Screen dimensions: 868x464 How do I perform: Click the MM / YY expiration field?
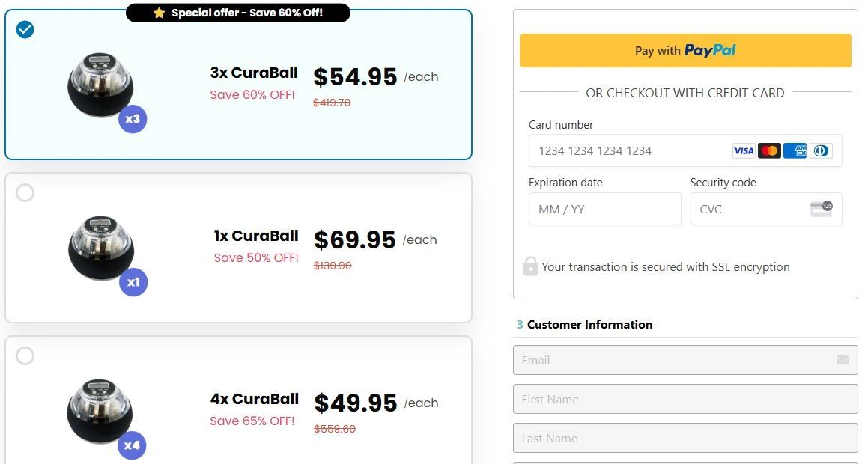tap(604, 209)
